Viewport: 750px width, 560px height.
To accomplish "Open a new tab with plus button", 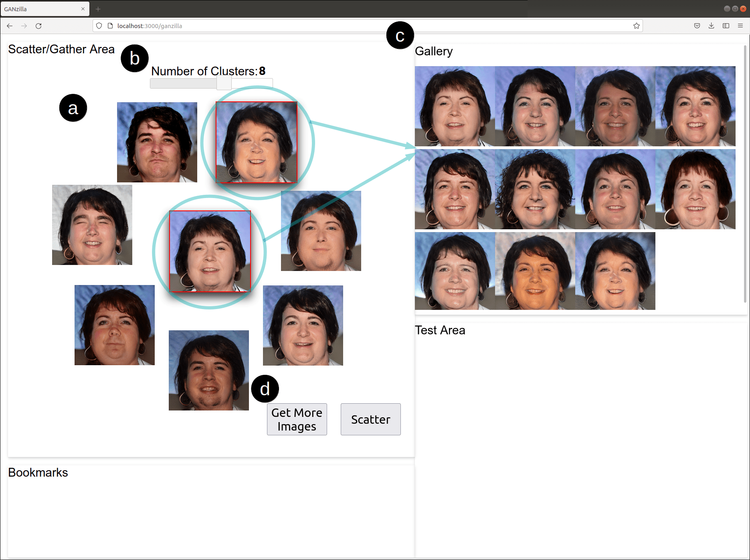I will click(x=98, y=9).
